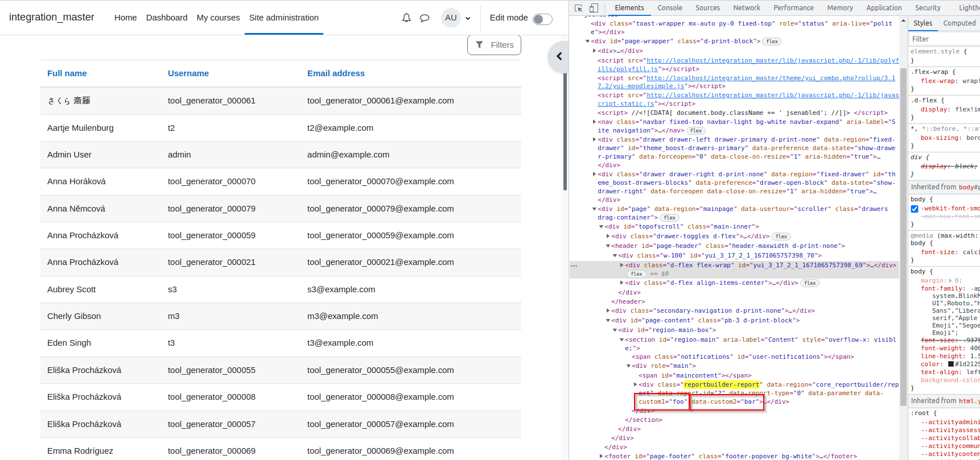
Task: Open the Filters button
Action: [x=494, y=45]
